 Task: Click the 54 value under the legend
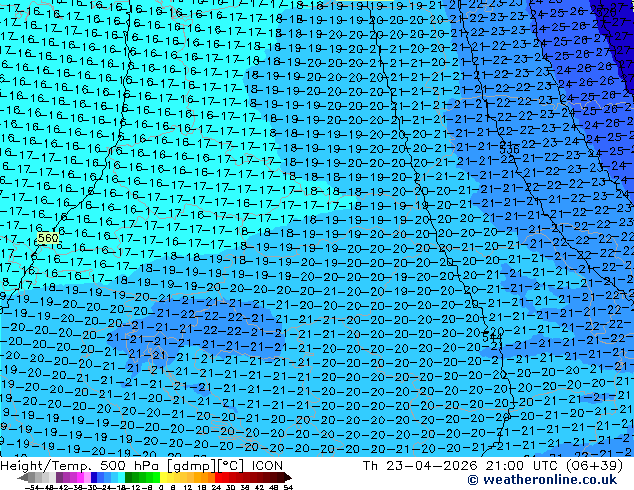[x=288, y=487]
